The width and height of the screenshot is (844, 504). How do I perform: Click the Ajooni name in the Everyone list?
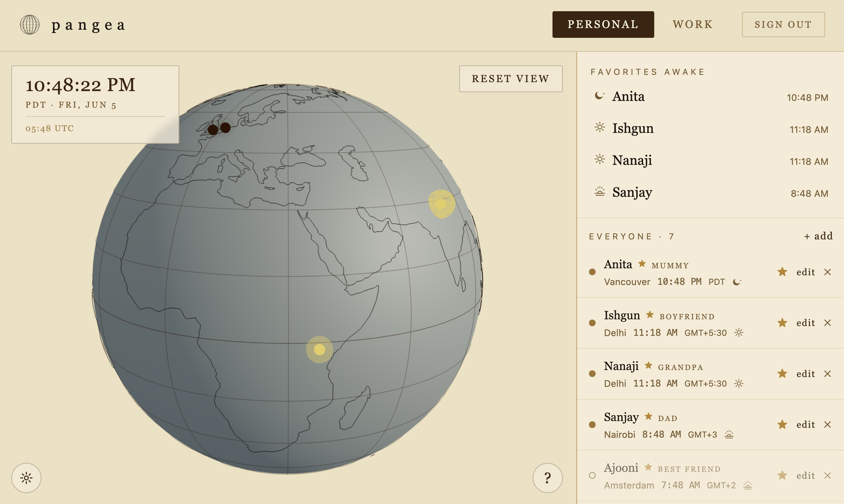coord(621,468)
